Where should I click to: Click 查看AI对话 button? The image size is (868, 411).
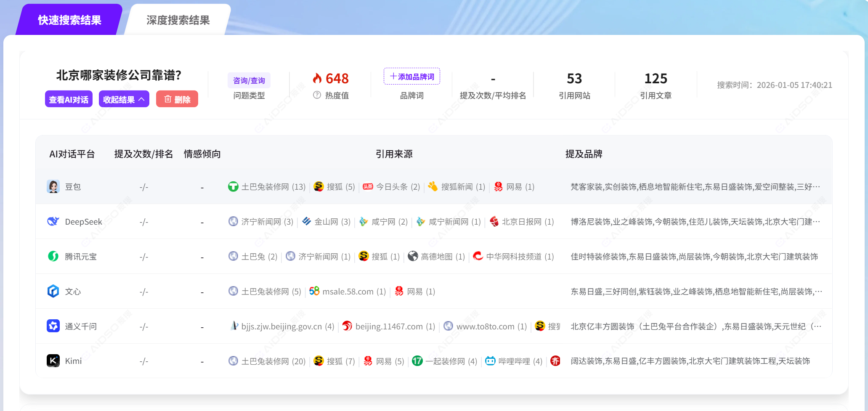click(x=69, y=99)
